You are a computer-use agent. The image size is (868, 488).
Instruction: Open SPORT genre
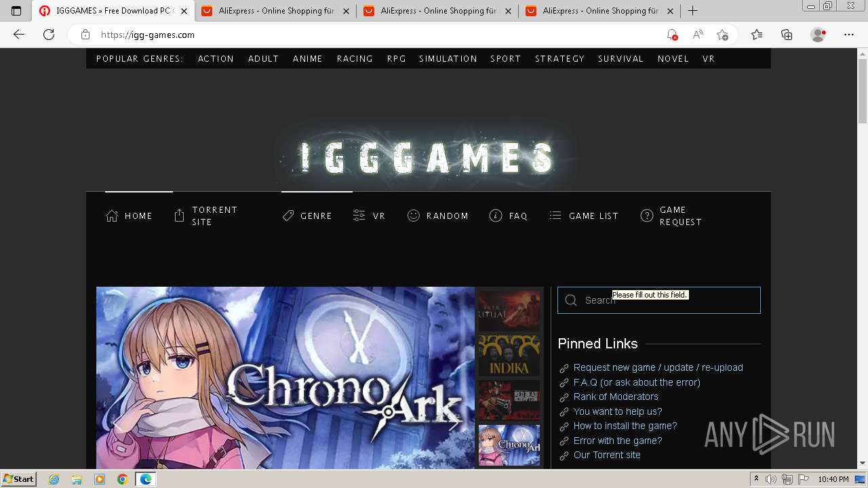tap(506, 59)
